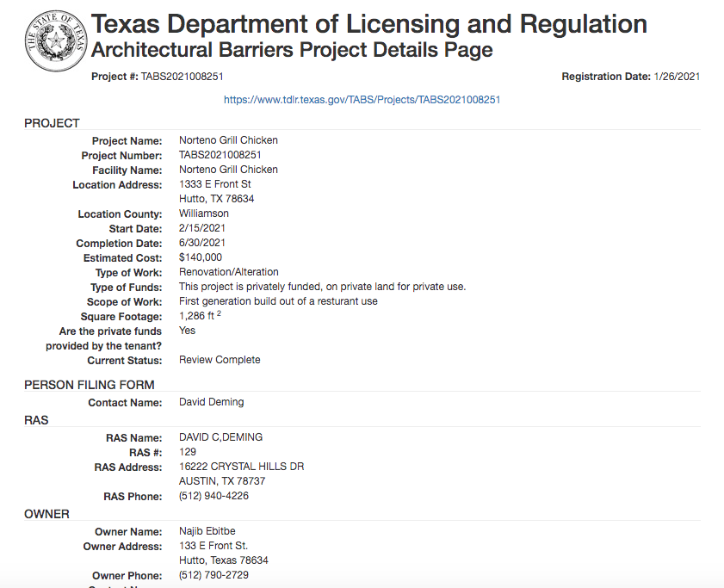Select the Owner Name Najib Ebitbe
This screenshot has width=724, height=588.
209,532
